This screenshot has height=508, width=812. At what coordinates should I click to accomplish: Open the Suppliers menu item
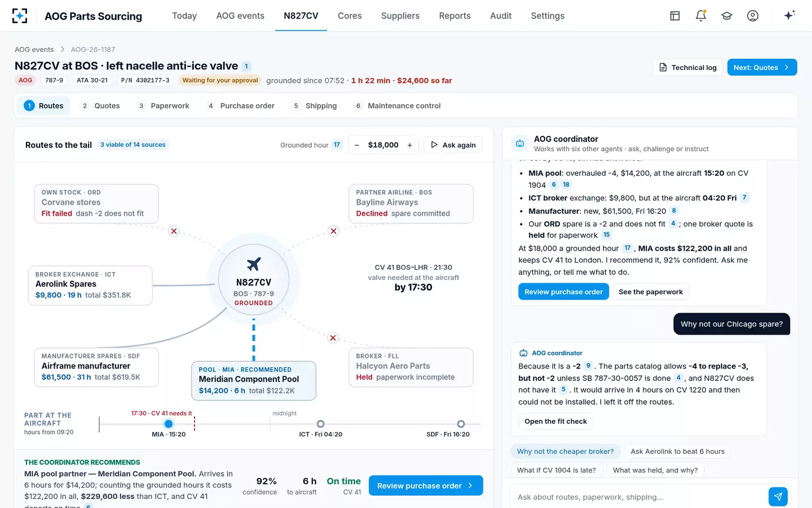pyautogui.click(x=400, y=16)
